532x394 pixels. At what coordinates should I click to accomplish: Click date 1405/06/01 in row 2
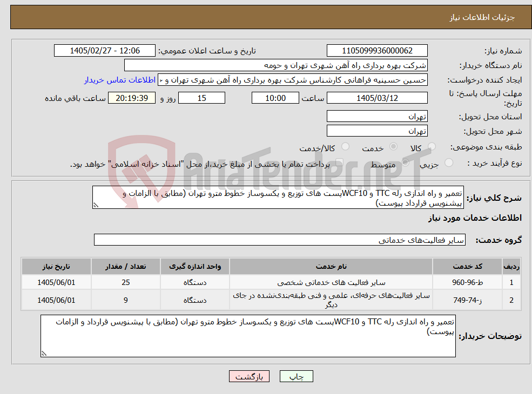click(x=56, y=300)
